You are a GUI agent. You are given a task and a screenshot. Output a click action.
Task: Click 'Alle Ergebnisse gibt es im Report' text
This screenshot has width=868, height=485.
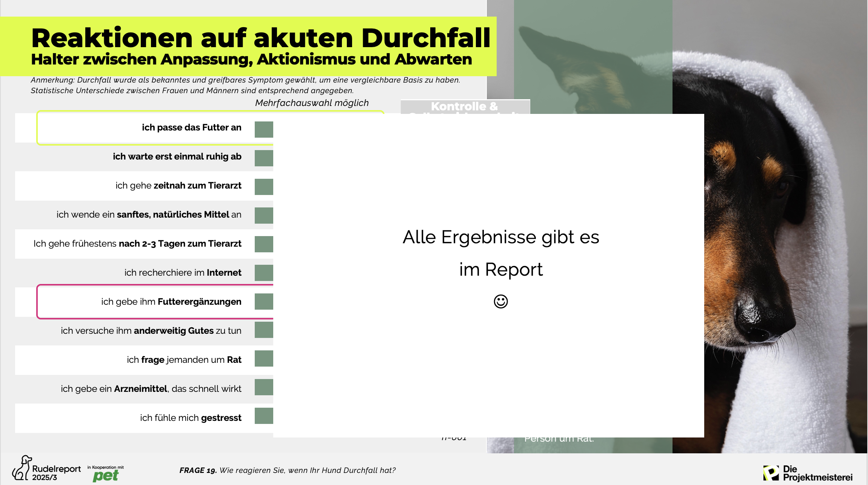502,253
